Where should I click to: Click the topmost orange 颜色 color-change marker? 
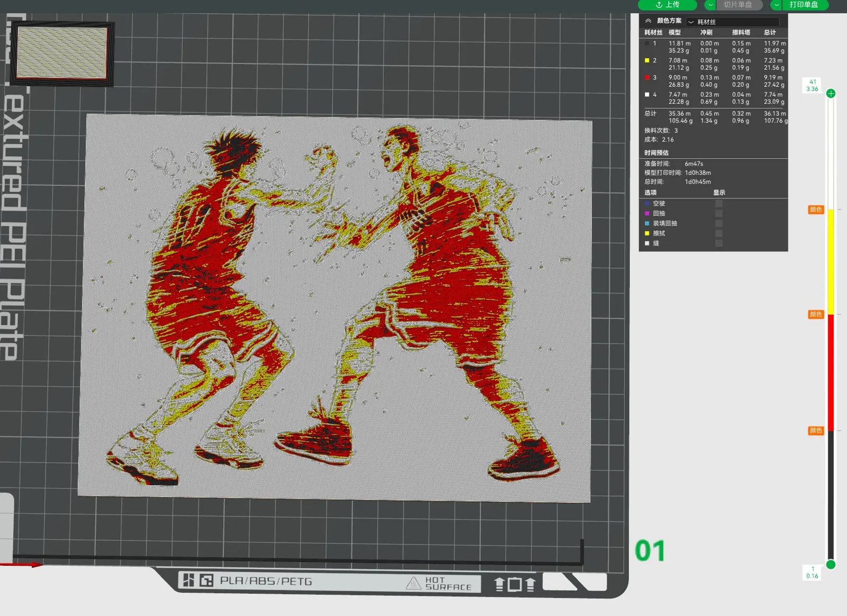point(816,210)
